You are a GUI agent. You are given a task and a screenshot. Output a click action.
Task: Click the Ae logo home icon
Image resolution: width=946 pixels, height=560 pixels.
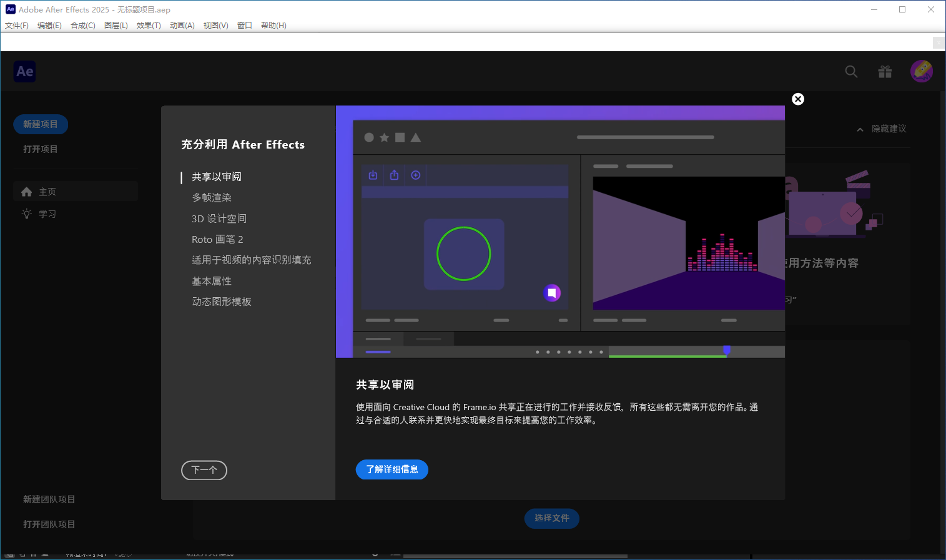25,72
